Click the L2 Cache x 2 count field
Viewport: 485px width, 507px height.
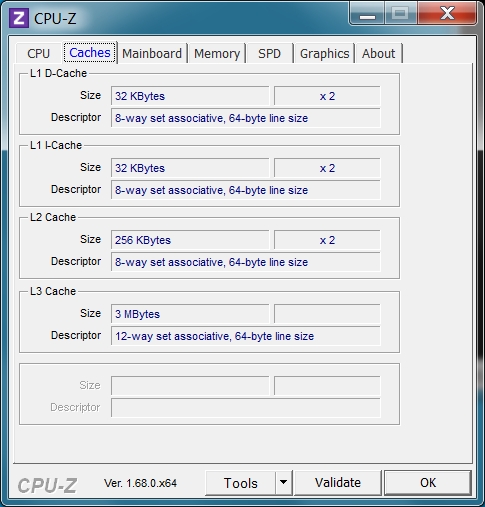327,240
